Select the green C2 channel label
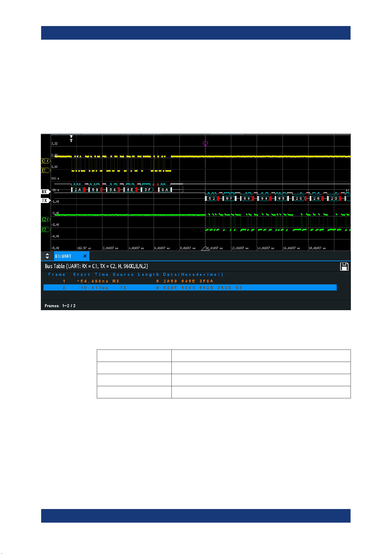Image resolution: width=392 pixels, height=554 pixels. (46, 230)
